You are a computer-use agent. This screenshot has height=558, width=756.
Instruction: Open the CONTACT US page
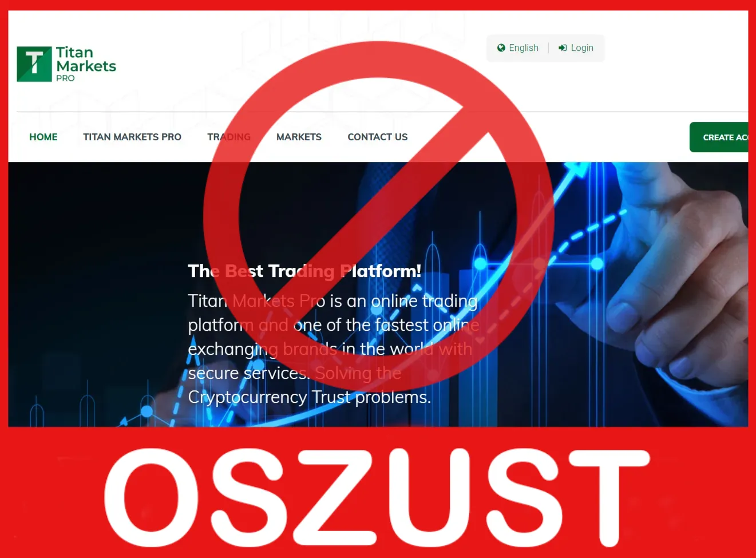[378, 137]
